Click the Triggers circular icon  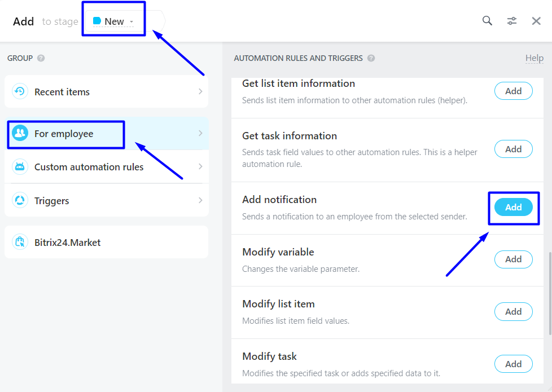(20, 201)
